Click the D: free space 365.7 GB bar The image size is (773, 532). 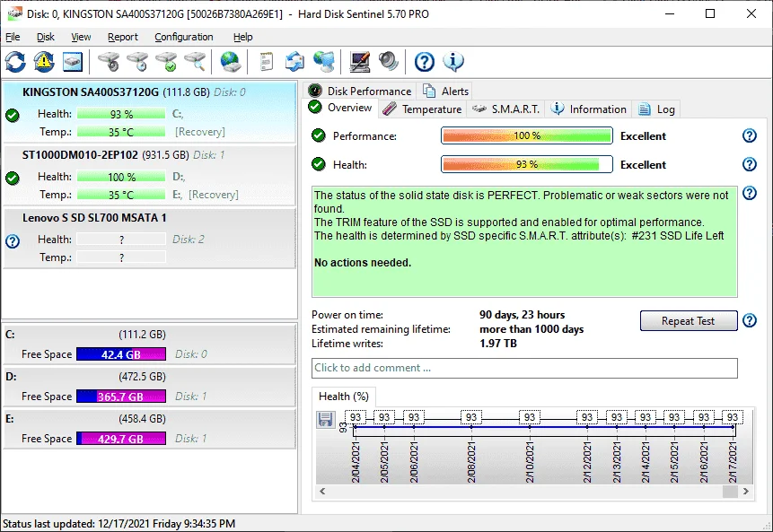121,397
